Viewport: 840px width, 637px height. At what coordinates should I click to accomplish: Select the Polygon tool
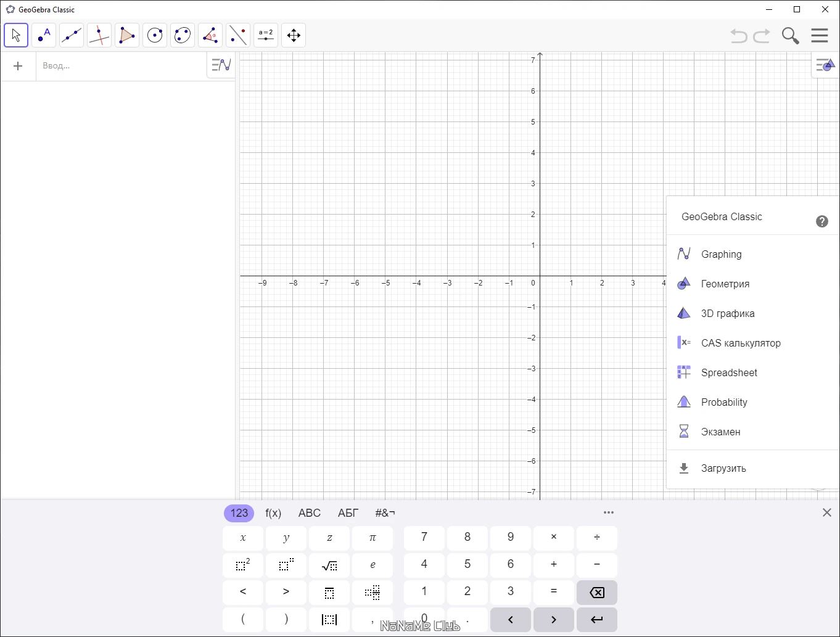click(127, 35)
